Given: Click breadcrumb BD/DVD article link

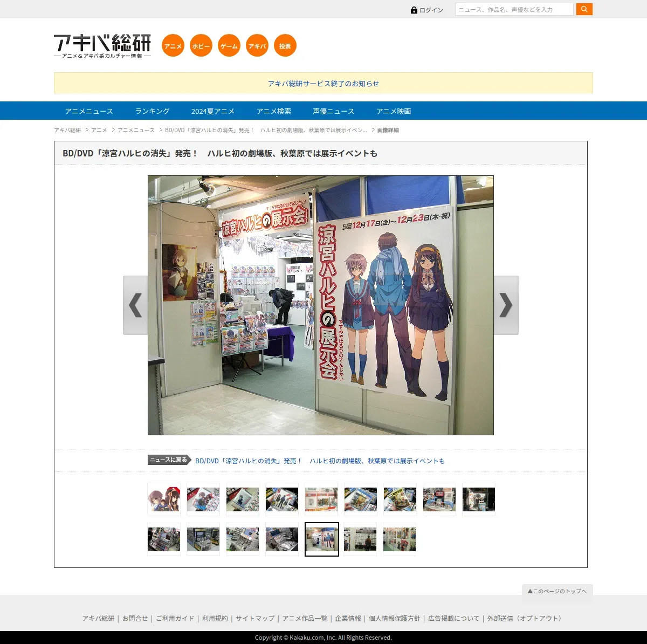Looking at the screenshot, I should pos(266,130).
